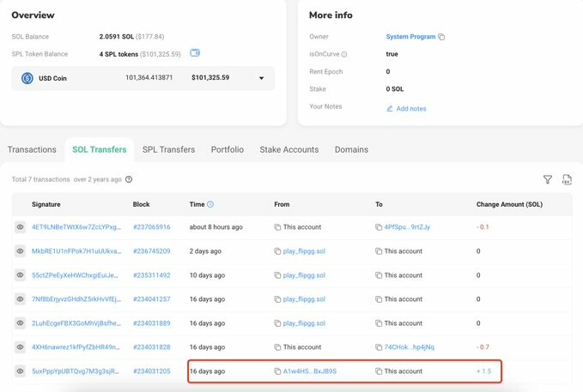Open block #237065916

coord(152,227)
